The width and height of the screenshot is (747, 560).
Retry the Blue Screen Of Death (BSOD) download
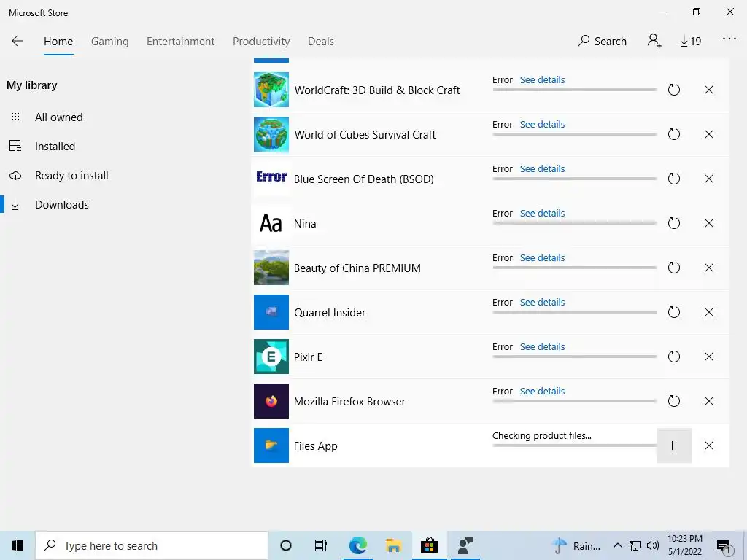[x=673, y=179]
